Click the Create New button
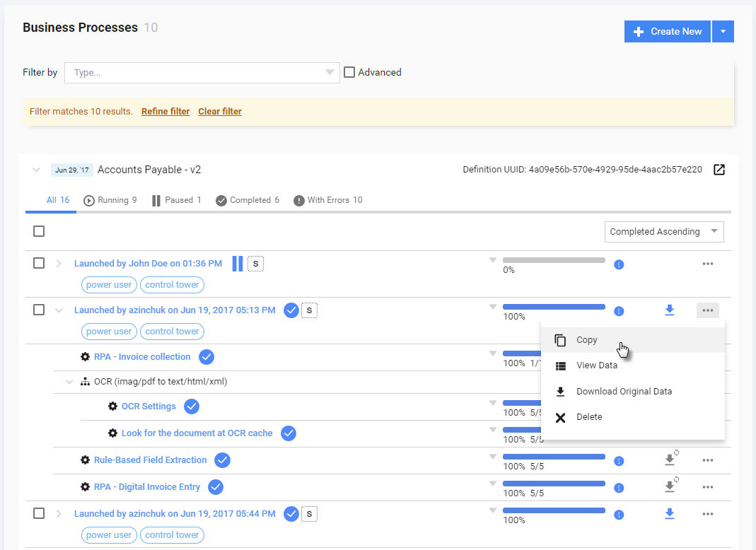Viewport: 756px width, 550px height. point(668,31)
